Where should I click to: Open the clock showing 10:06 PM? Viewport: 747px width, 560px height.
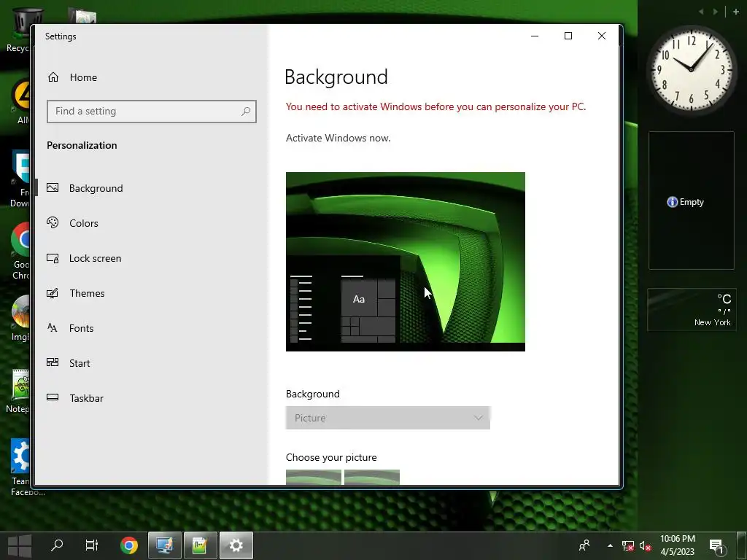pos(678,545)
